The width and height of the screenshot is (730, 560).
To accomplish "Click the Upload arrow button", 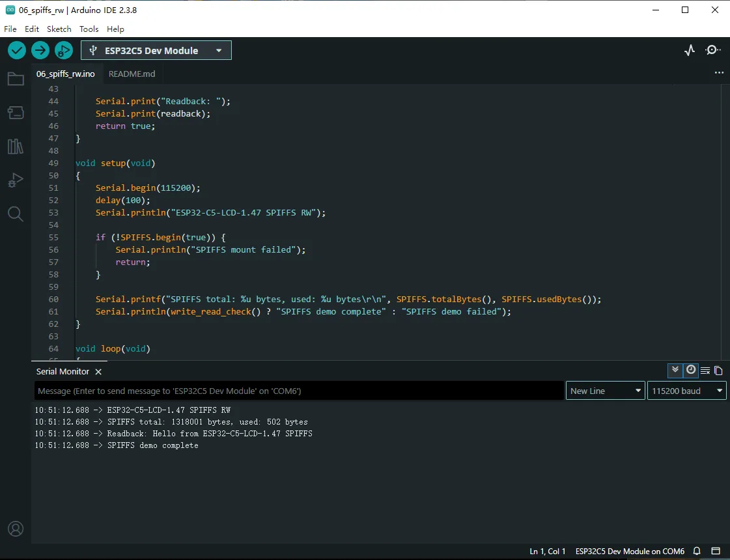I will pos(40,50).
